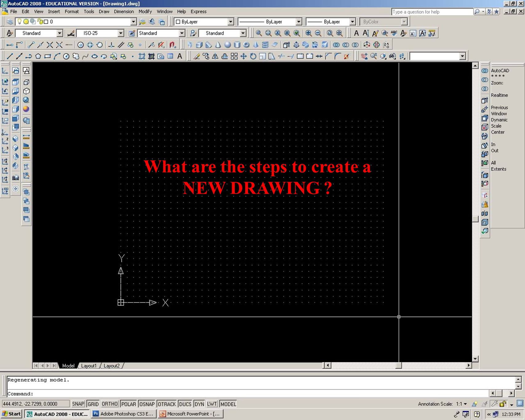The image size is (525, 420).
Task: Click the horizontal scrollbar thumb of drawing area
Action: pos(399,366)
